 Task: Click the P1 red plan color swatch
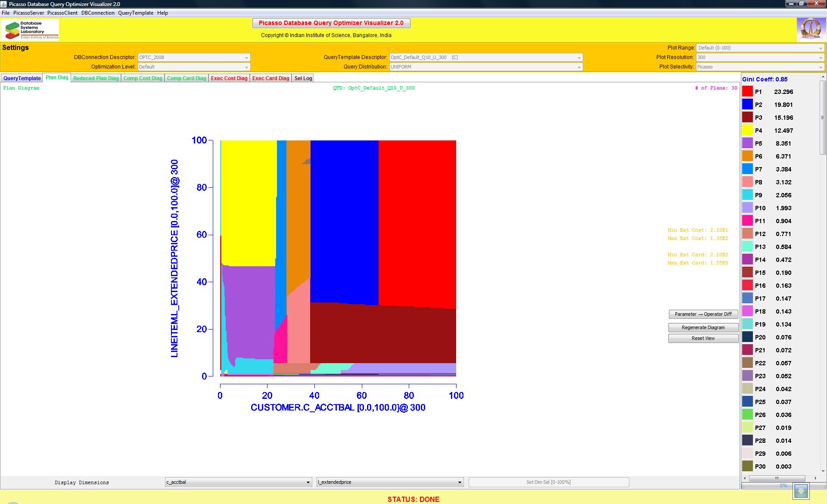click(747, 91)
